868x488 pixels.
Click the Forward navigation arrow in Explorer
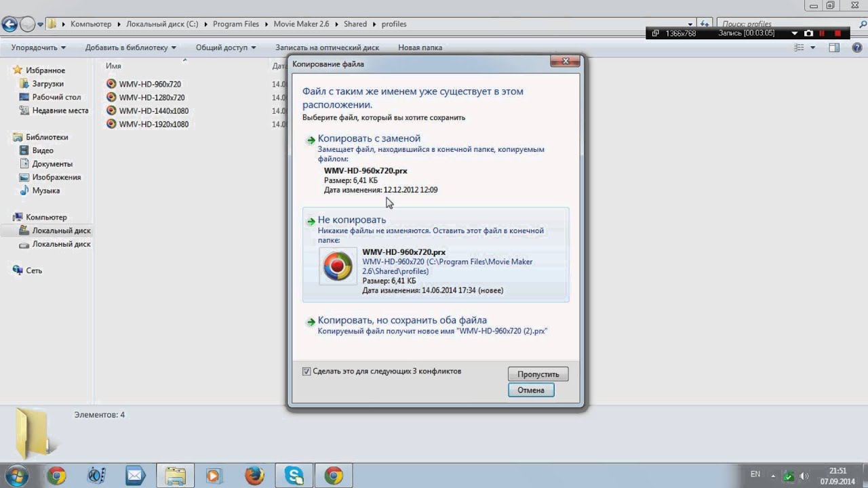pos(28,24)
